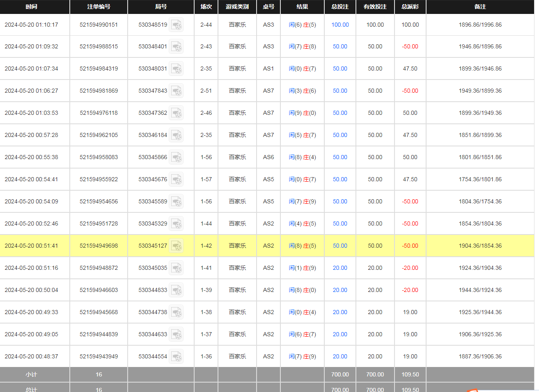
Task: Click the 总派彩 column header
Action: click(x=410, y=7)
